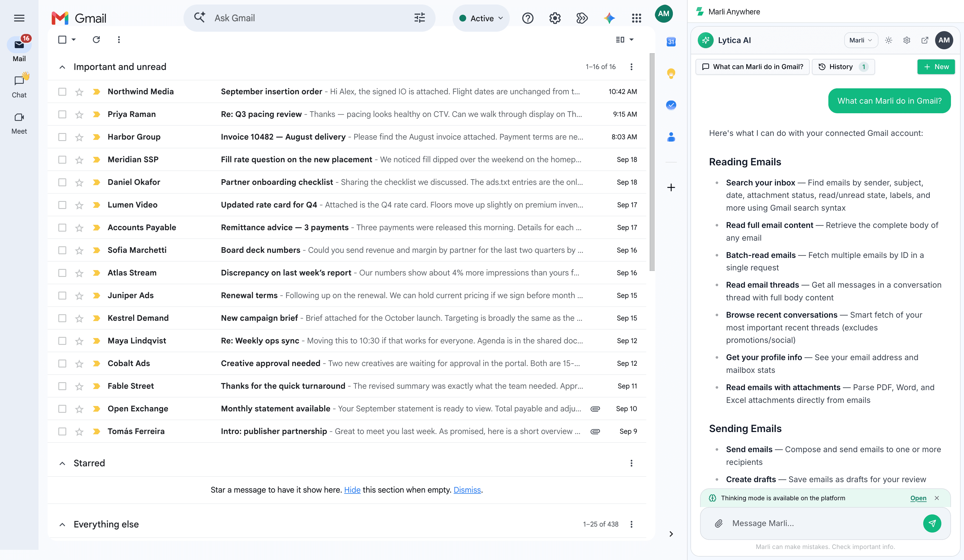
Task: Collapse the Everything else section
Action: [62, 524]
